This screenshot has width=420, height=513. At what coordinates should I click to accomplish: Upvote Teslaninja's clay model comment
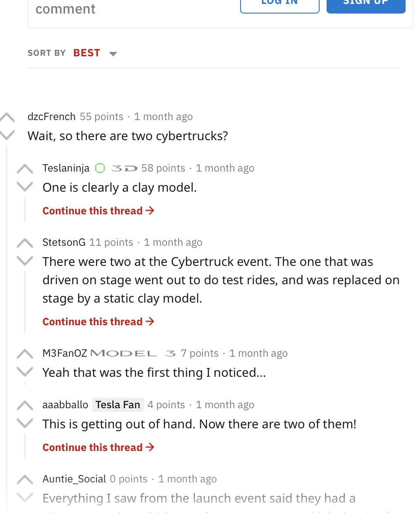coord(25,169)
